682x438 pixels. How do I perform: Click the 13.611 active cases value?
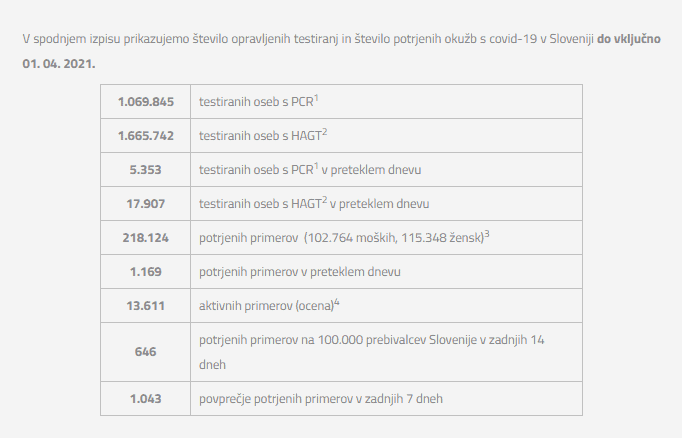click(x=146, y=305)
